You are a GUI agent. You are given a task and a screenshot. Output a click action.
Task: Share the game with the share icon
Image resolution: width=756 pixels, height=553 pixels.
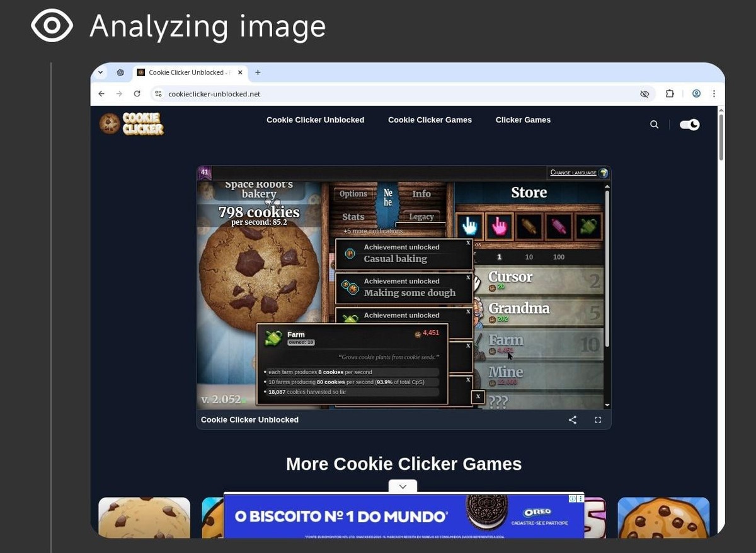[573, 420]
